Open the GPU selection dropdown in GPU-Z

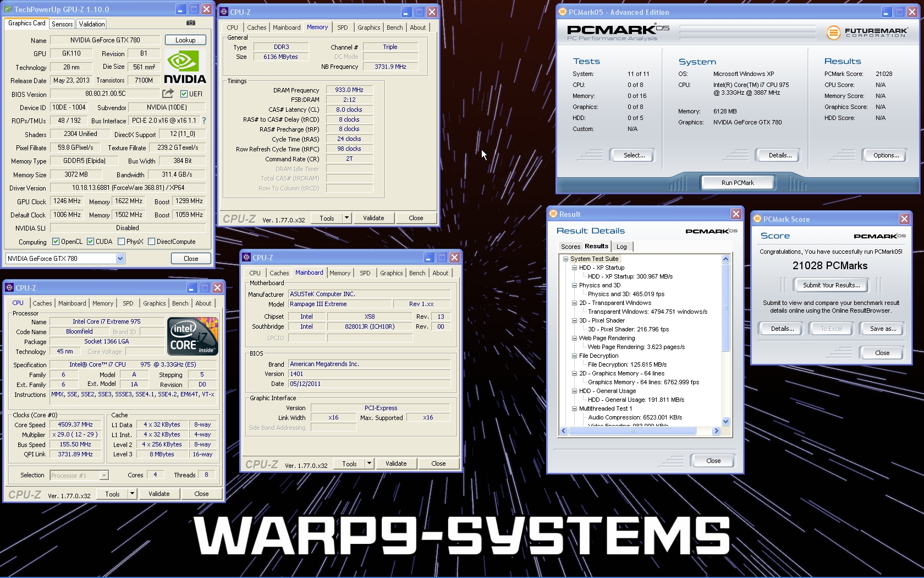[120, 258]
